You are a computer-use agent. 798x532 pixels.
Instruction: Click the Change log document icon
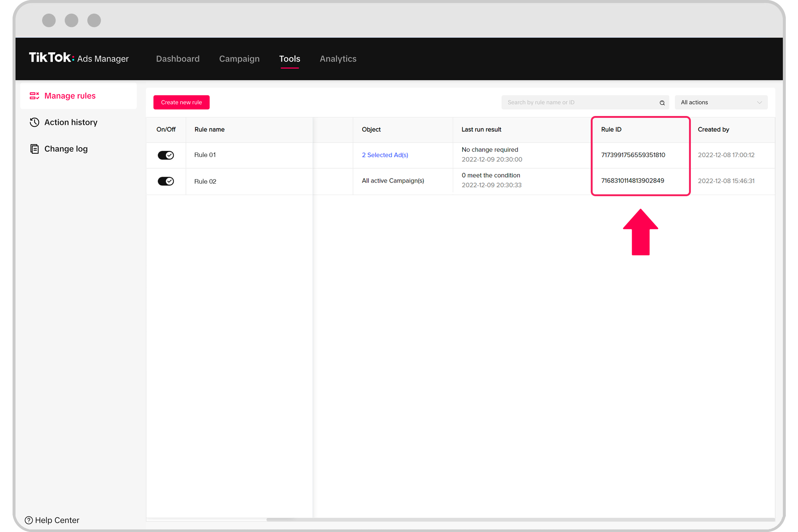click(34, 149)
